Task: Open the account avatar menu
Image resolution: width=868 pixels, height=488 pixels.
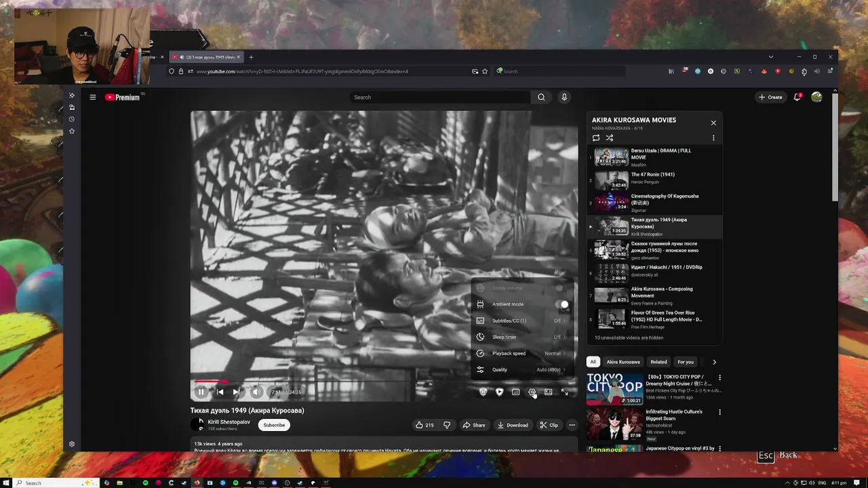Action: point(816,97)
